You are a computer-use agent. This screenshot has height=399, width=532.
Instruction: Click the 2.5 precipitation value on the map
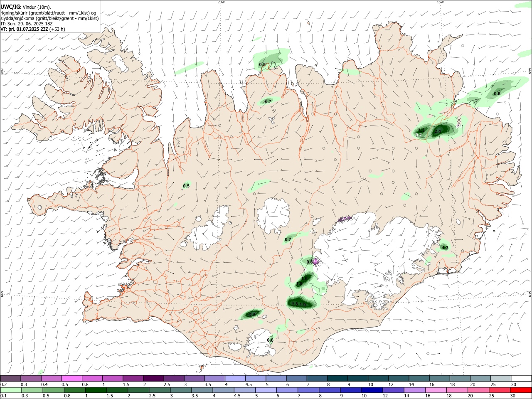coord(252,315)
